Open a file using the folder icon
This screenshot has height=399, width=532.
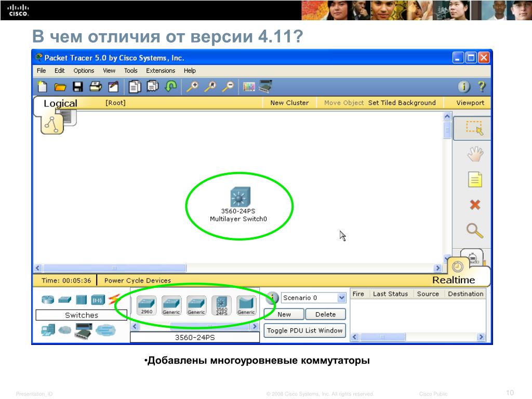tap(60, 87)
